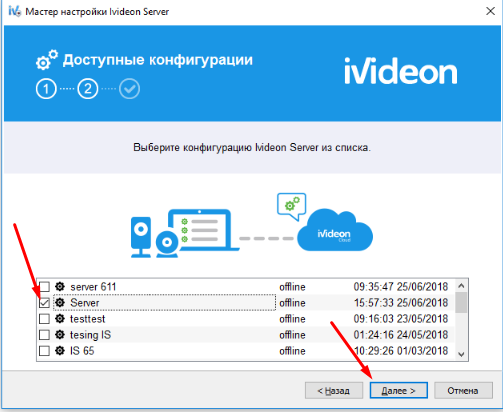This screenshot has height=412, width=503.
Task: Enable the tesing IS checkbox
Action: click(x=44, y=335)
